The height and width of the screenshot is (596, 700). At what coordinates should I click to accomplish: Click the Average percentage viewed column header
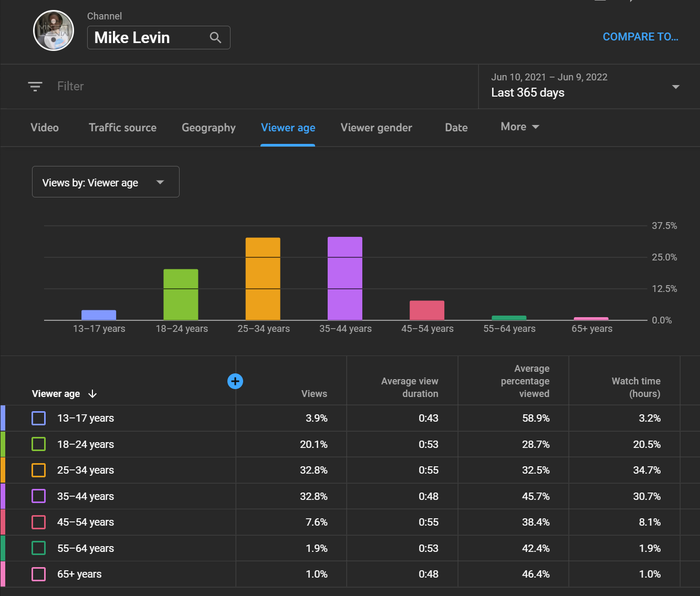point(525,381)
